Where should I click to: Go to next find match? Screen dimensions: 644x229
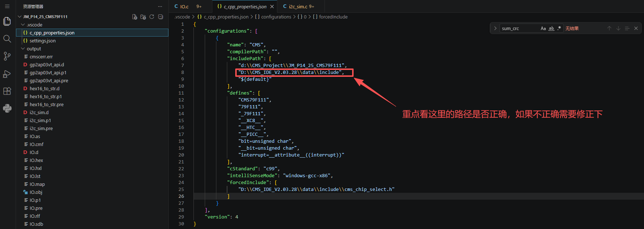[618, 28]
